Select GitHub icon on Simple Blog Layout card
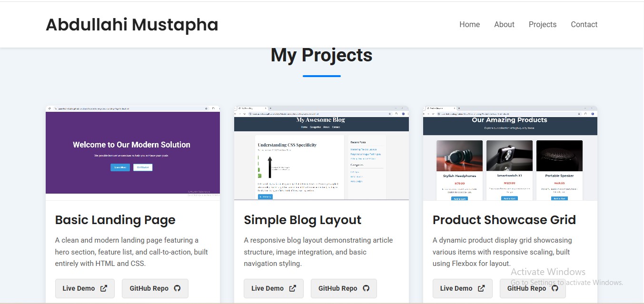The height and width of the screenshot is (304, 644). [x=365, y=288]
